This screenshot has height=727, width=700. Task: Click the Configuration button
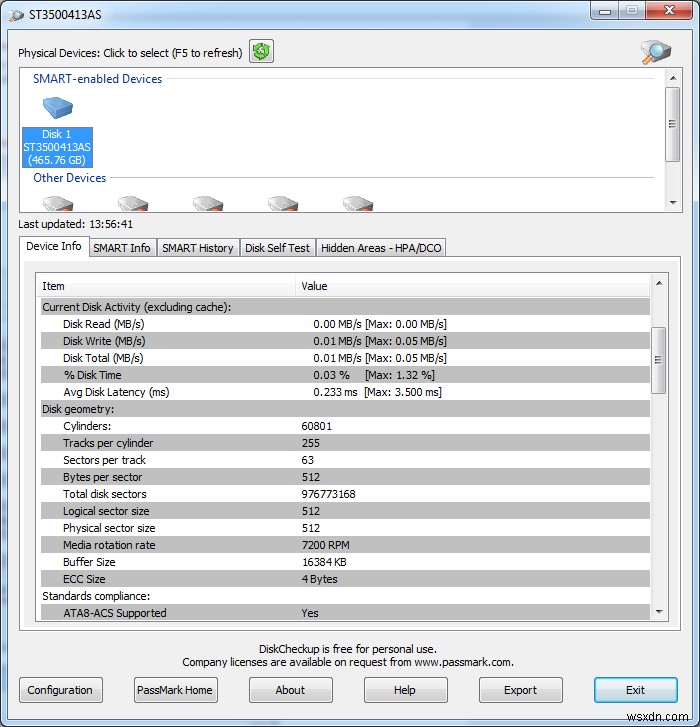[x=60, y=690]
